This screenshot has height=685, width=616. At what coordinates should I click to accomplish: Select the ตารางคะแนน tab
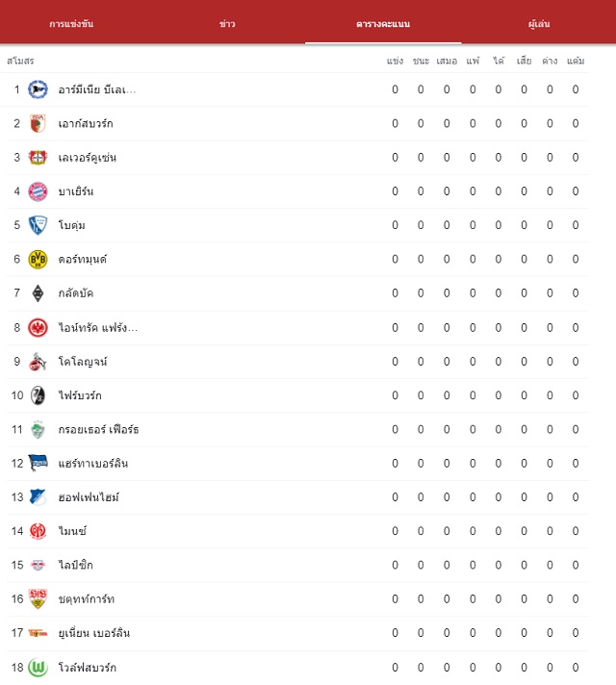pos(383,24)
